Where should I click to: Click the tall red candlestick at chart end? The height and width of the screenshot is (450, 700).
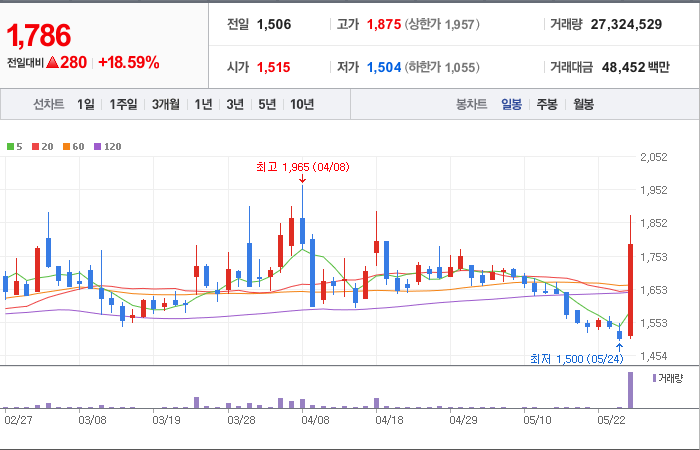[x=630, y=290]
